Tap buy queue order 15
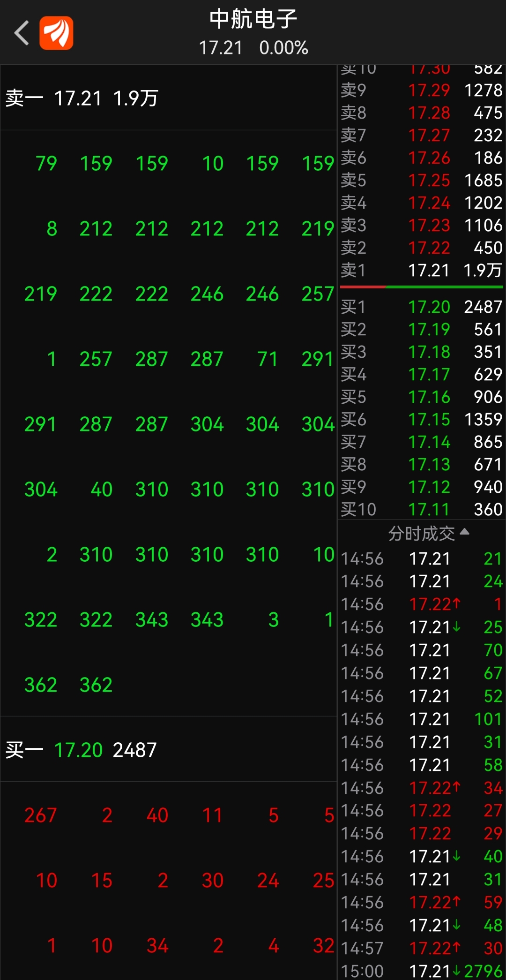506x980 pixels. (x=102, y=881)
